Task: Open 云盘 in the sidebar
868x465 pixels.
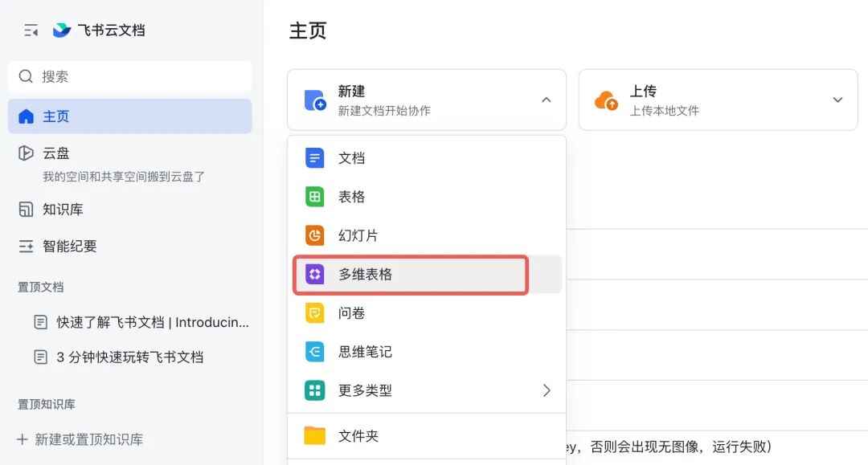Action: pyautogui.click(x=55, y=153)
